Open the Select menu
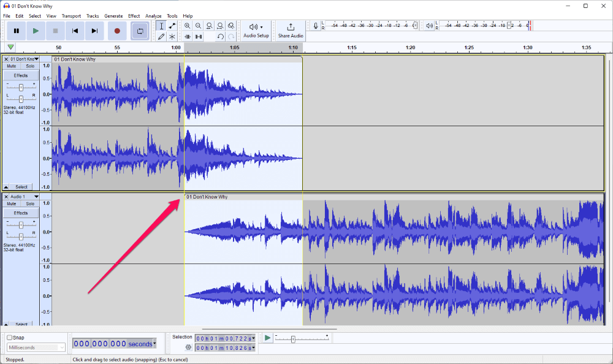 point(35,16)
